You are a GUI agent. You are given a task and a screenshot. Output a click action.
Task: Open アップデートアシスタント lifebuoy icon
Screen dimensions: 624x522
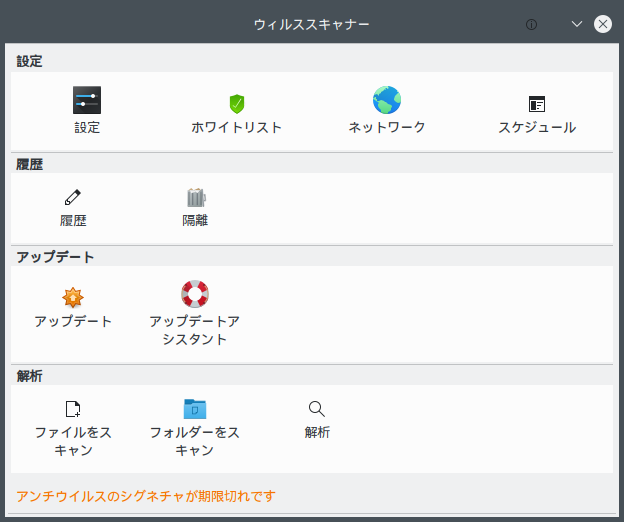tap(195, 294)
